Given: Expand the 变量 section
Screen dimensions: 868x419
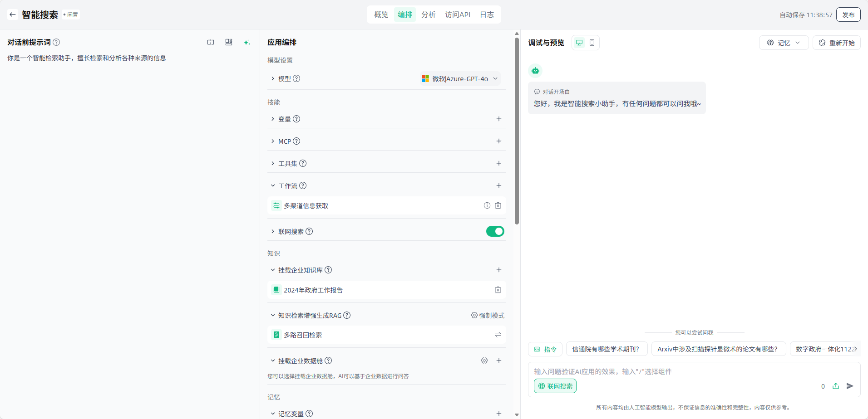Looking at the screenshot, I should 273,119.
